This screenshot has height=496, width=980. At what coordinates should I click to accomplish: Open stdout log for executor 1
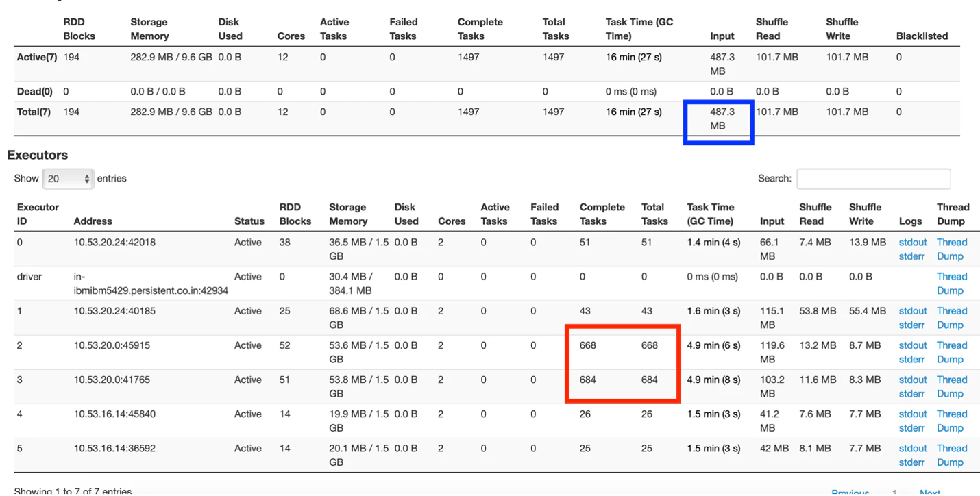913,311
